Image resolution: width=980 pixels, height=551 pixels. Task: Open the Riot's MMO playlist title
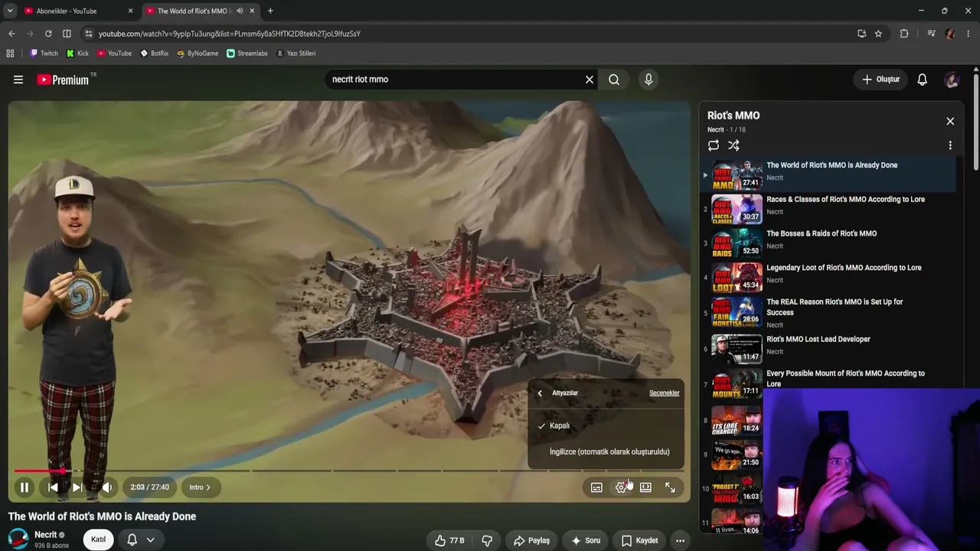[733, 116]
